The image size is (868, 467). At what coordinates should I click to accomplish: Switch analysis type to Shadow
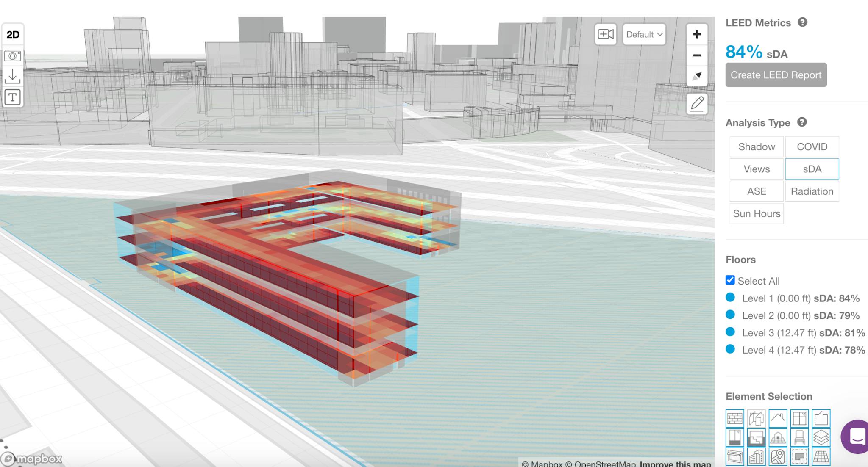tap(756, 146)
